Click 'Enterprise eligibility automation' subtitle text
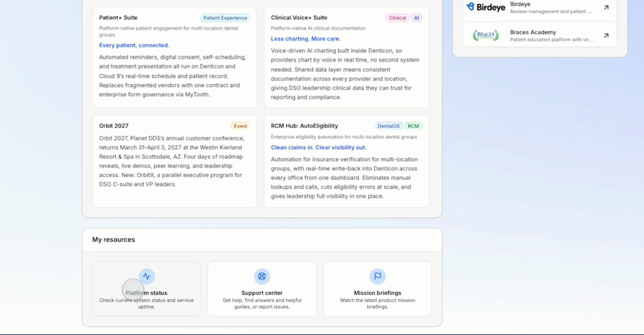 coord(344,137)
